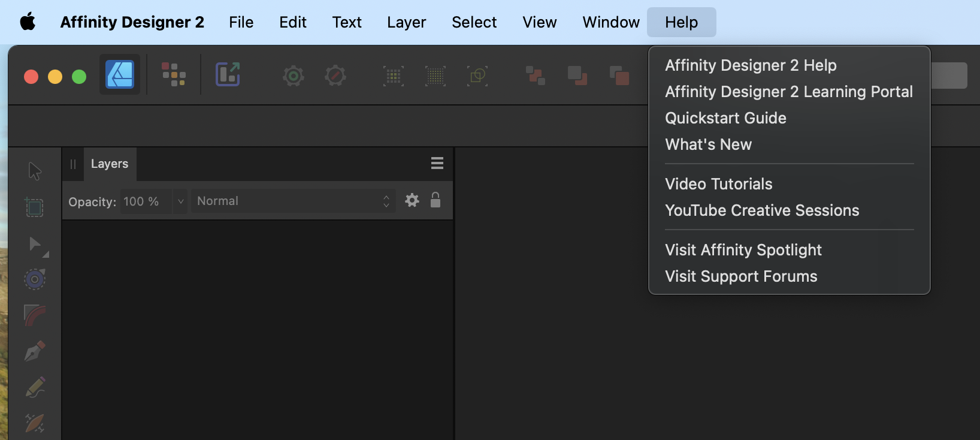Switch to the Layers tab
This screenshot has width=980, height=440.
110,164
